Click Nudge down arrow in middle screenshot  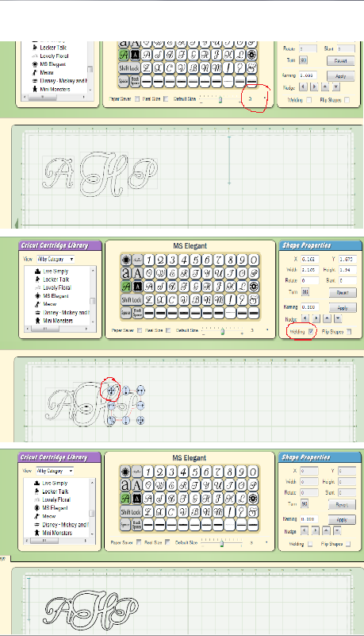click(x=338, y=318)
